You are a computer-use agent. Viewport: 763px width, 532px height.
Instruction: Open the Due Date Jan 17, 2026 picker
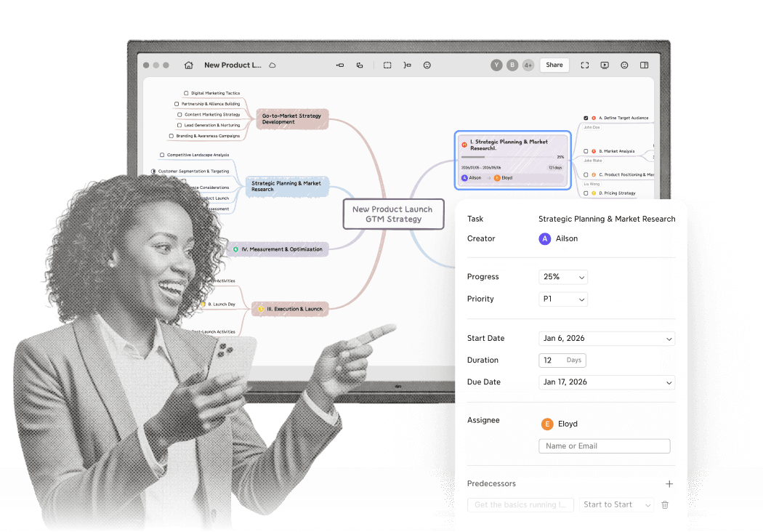coord(607,382)
